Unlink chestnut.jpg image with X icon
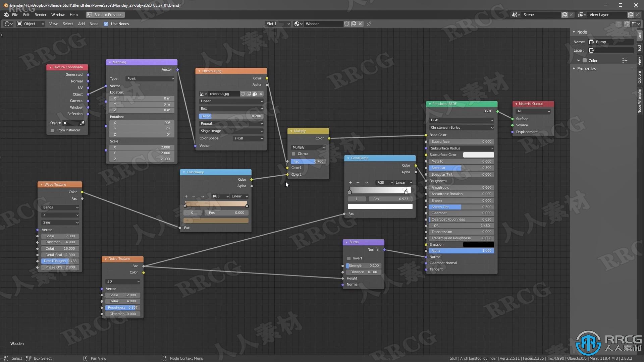This screenshot has width=644, height=362. tap(261, 94)
